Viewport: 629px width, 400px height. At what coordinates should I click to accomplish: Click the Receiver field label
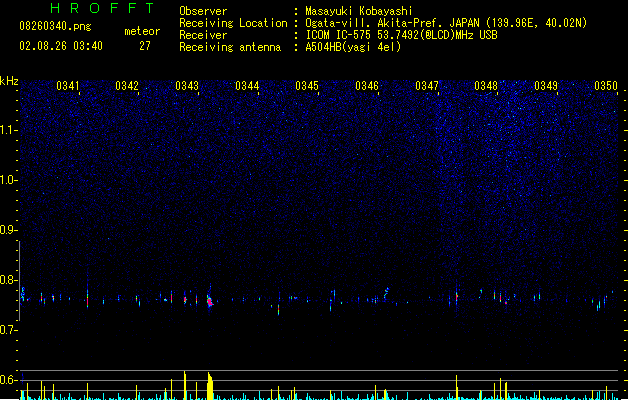(203, 35)
